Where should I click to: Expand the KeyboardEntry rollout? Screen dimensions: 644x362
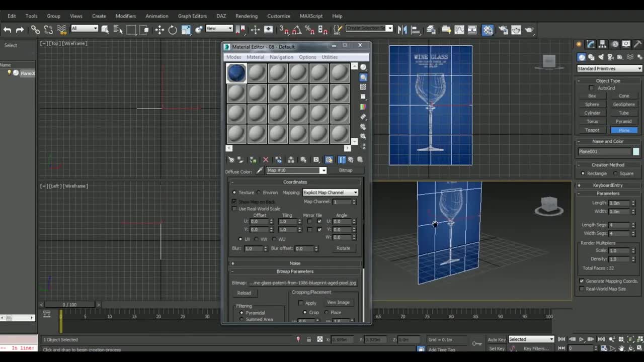click(608, 185)
